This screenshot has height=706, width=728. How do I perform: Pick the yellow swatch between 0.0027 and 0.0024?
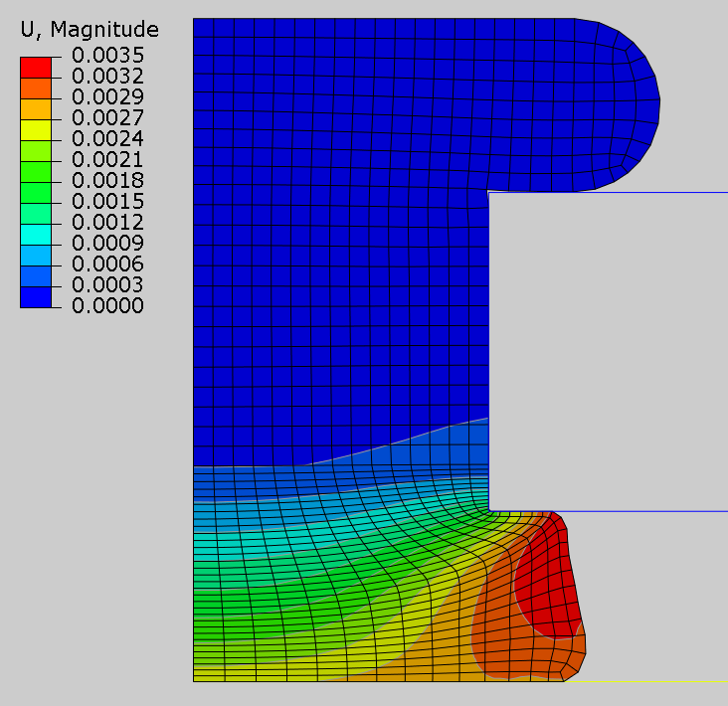pyautogui.click(x=36, y=130)
